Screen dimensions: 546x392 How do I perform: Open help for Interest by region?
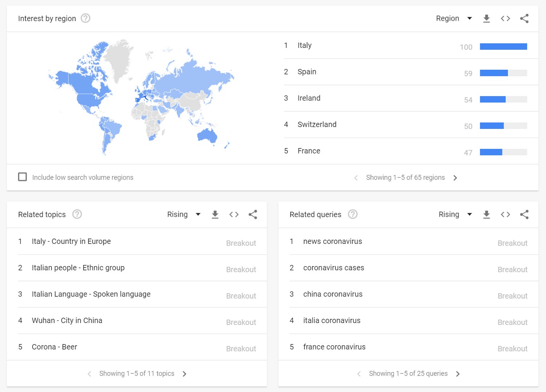tap(85, 18)
